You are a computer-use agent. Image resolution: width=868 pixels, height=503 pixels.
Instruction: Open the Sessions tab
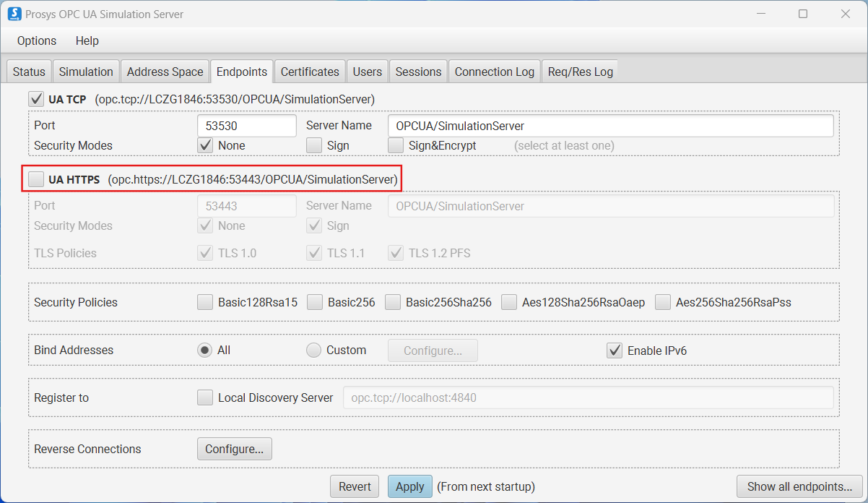tap(418, 72)
